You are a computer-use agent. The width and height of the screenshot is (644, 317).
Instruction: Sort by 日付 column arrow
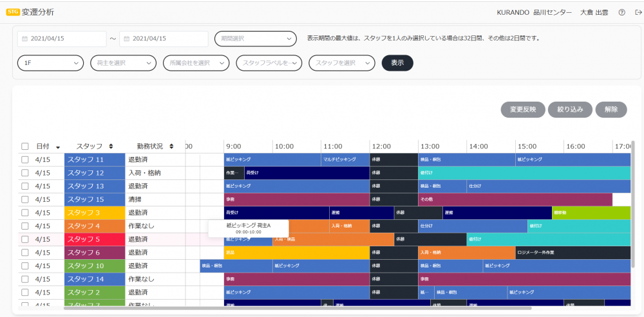pos(58,147)
